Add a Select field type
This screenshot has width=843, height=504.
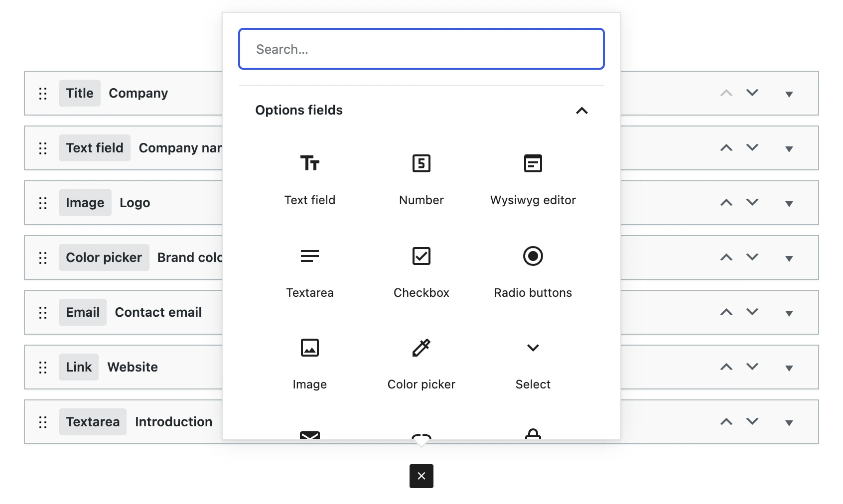click(x=533, y=364)
